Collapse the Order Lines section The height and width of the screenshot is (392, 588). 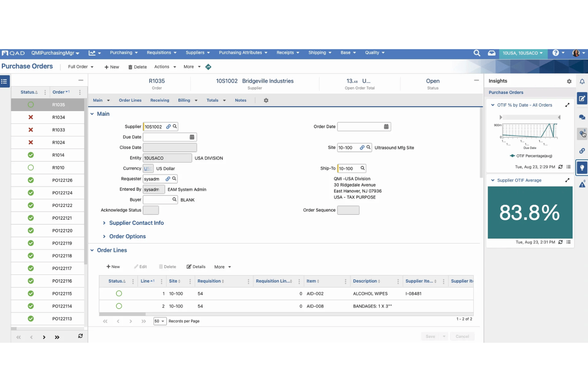[92, 250]
